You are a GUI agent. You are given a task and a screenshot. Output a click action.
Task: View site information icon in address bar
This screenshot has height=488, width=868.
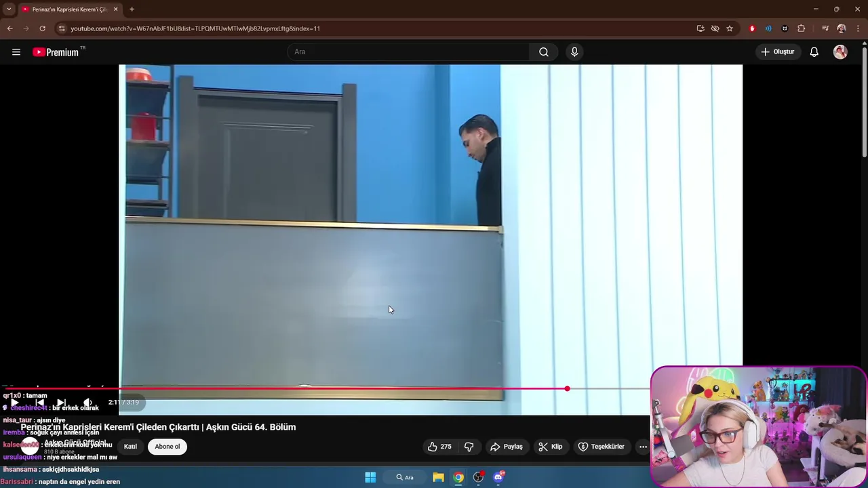(62, 28)
